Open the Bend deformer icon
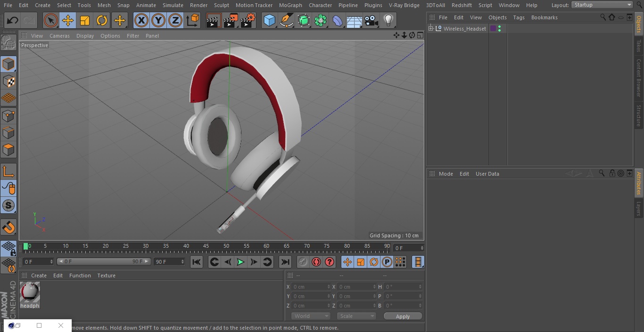This screenshot has height=332, width=644. coord(338,20)
